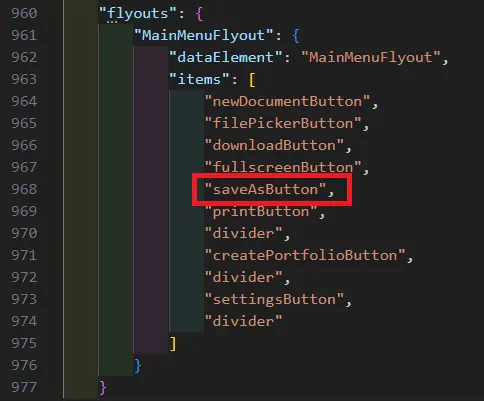The image size is (484, 401).
Task: Click the "downloadButton" entry
Action: (274, 145)
